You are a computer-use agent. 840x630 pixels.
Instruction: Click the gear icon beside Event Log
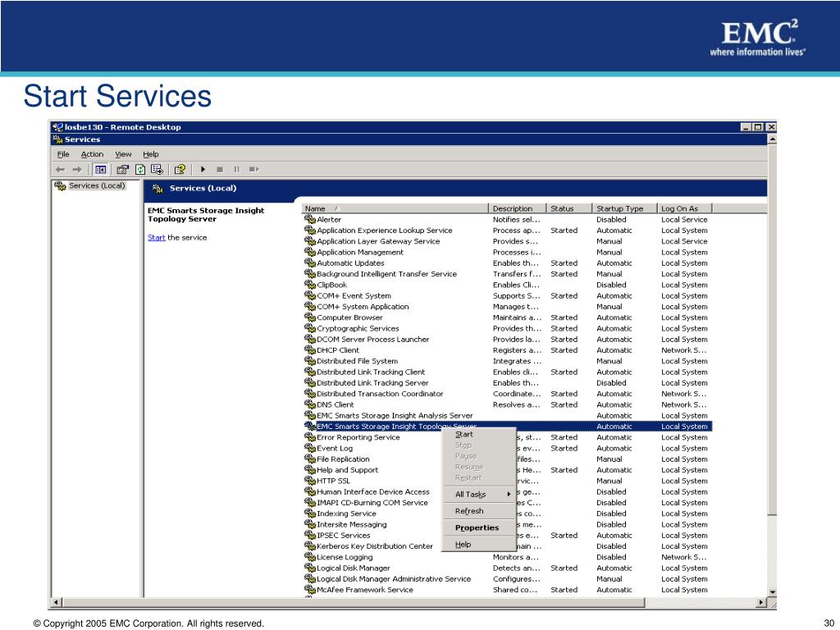[x=309, y=448]
